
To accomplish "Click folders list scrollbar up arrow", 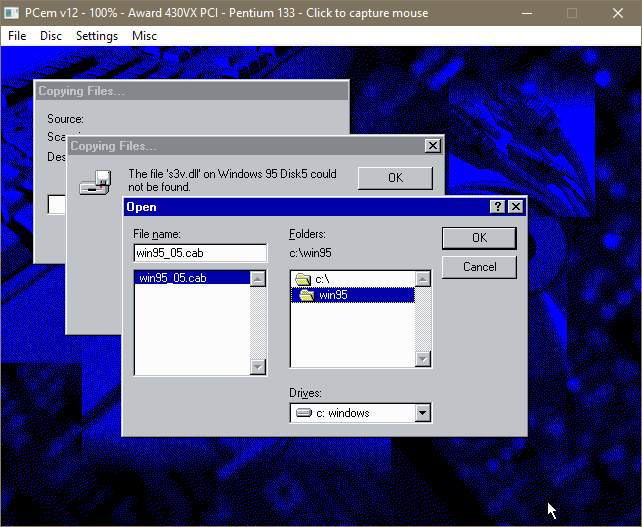I will click(x=423, y=279).
